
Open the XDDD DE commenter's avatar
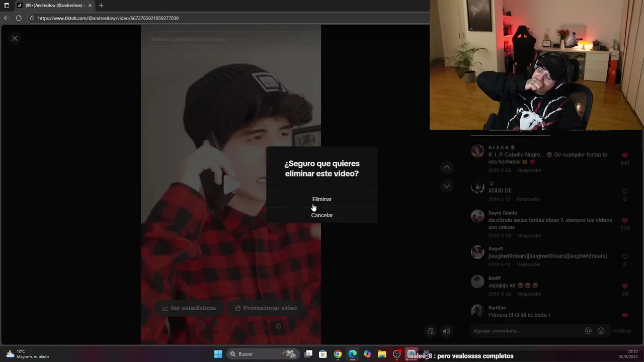(x=477, y=187)
